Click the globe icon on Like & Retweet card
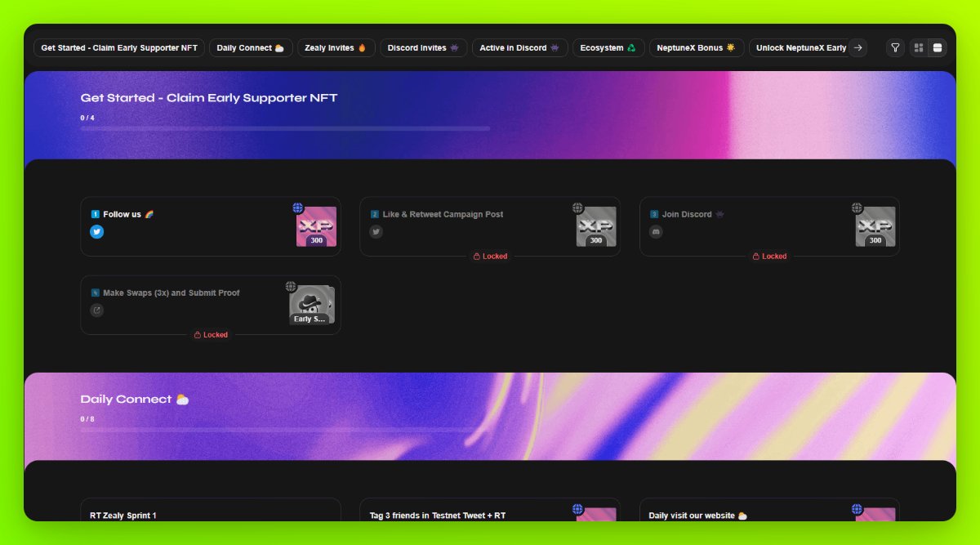Viewport: 980px width, 545px height. pyautogui.click(x=577, y=208)
